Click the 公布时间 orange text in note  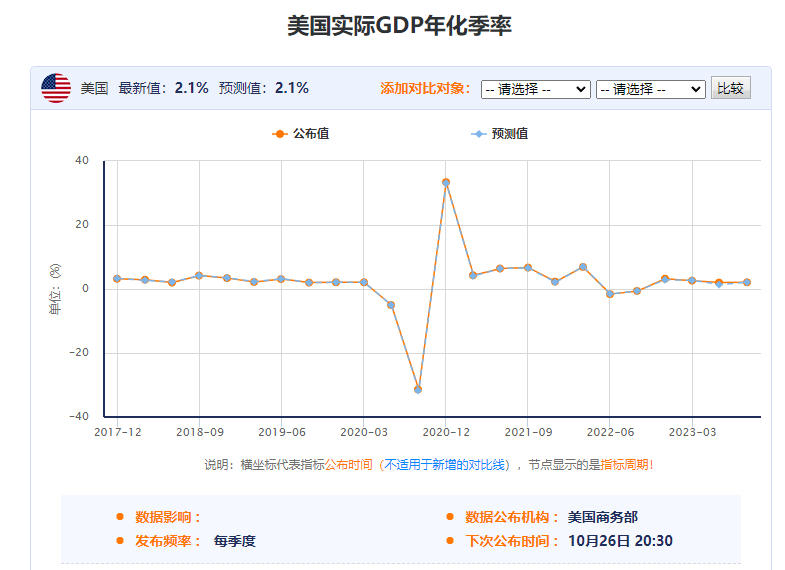click(349, 465)
